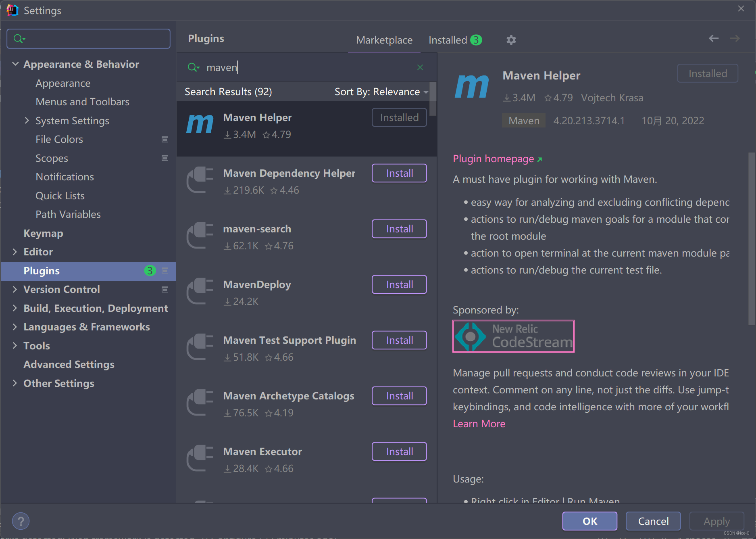This screenshot has width=756, height=539.
Task: Click the Installed button in Maven Helper row
Action: (x=399, y=117)
